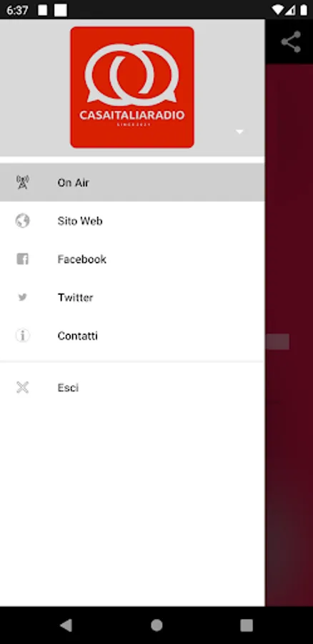
Task: Select the On Air menu item
Action: [132, 182]
